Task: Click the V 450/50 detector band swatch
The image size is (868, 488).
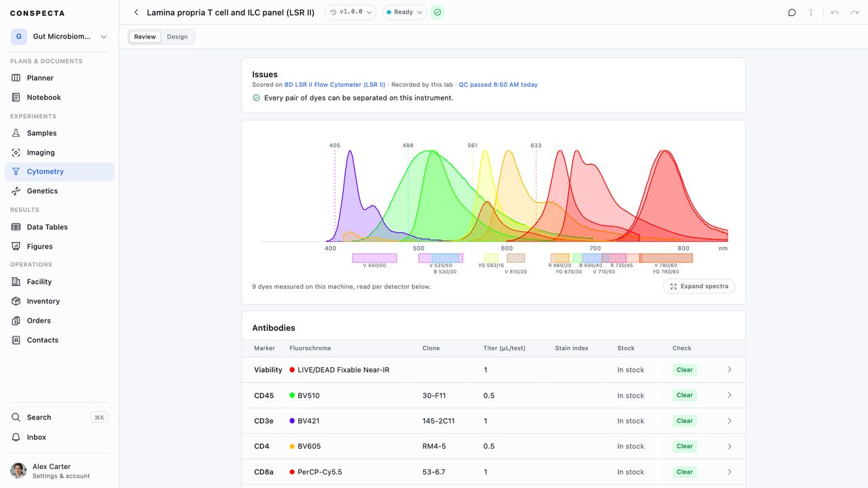Action: pos(374,258)
